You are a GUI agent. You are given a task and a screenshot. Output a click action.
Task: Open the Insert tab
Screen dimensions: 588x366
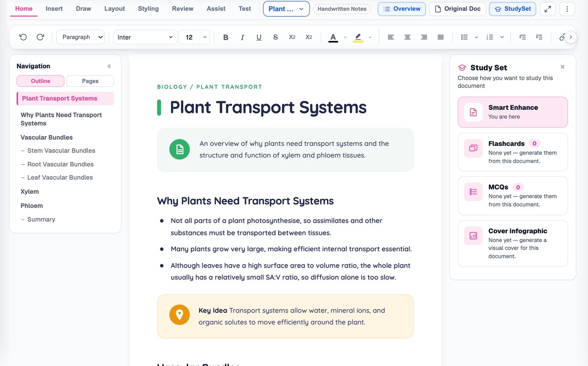(x=54, y=8)
